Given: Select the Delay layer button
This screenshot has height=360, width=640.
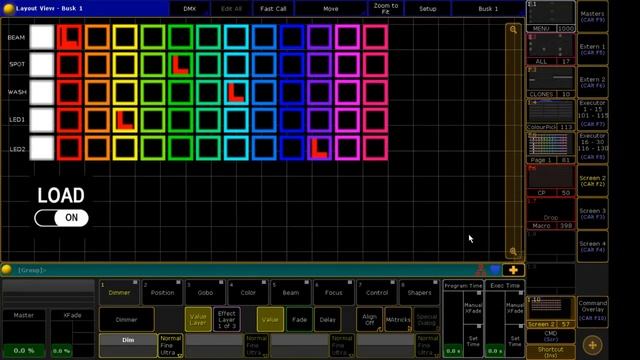Looking at the screenshot, I should tap(327, 319).
